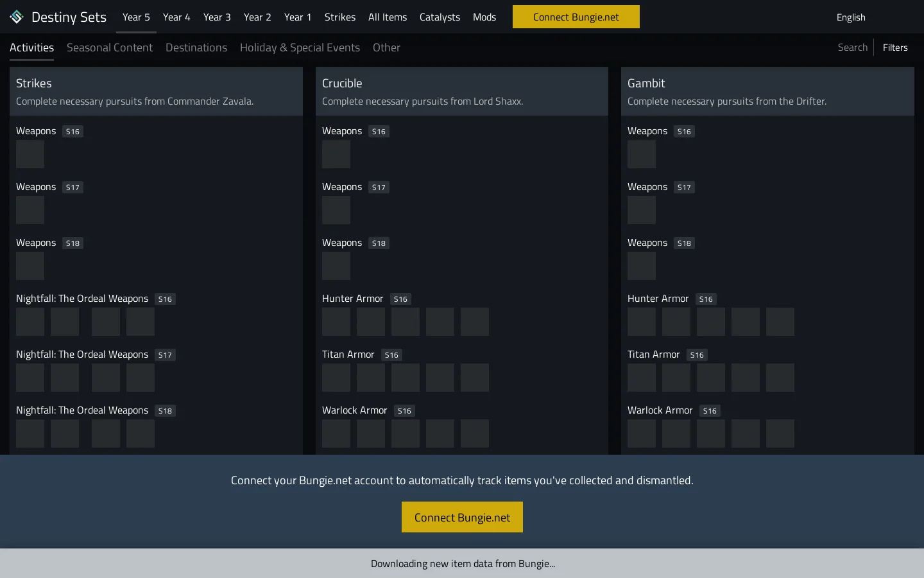Screen dimensions: 924x578
Task: Select the Activities section tab
Action: click(x=31, y=48)
